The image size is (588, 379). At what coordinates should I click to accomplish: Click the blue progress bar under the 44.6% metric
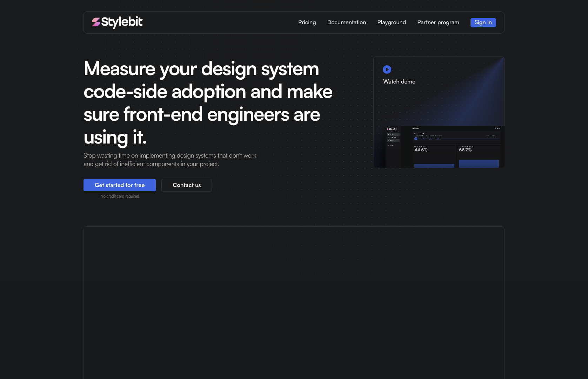tap(434, 165)
